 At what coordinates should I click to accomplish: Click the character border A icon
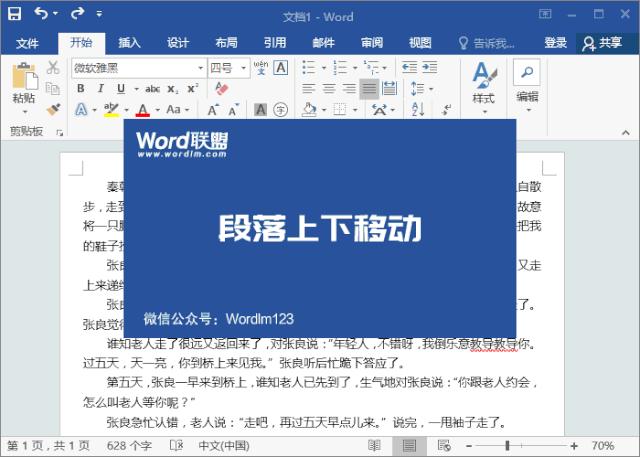[281, 67]
